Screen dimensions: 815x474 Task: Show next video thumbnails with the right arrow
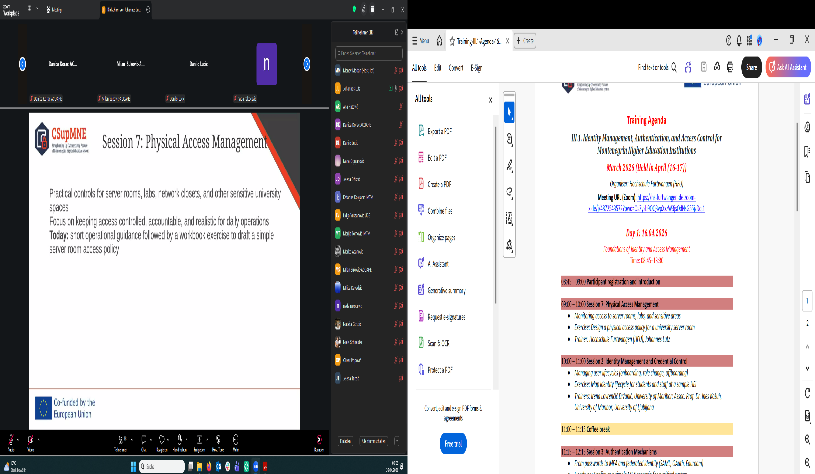coord(307,64)
